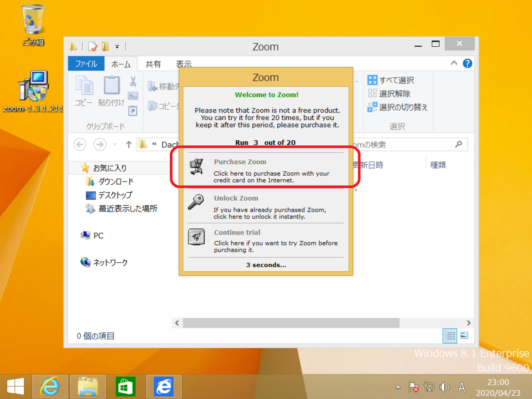Click the 移動先 ribbon button
The image size is (532, 399).
164,86
